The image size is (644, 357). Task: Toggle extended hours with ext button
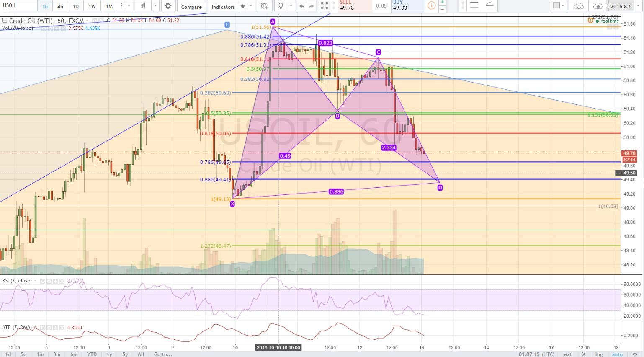point(568,354)
